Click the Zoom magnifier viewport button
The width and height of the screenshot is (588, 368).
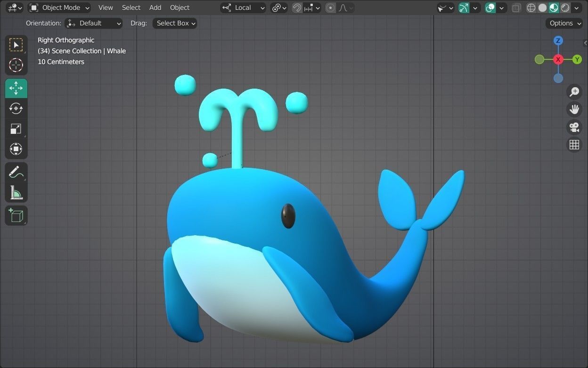click(x=574, y=91)
